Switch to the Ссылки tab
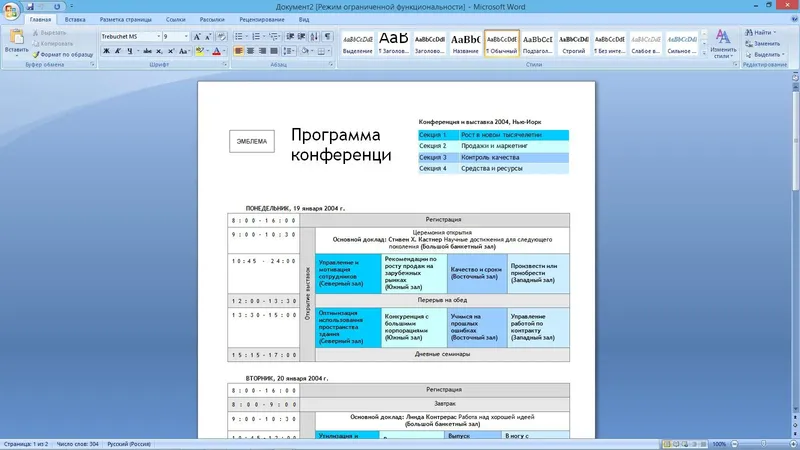 coord(176,19)
